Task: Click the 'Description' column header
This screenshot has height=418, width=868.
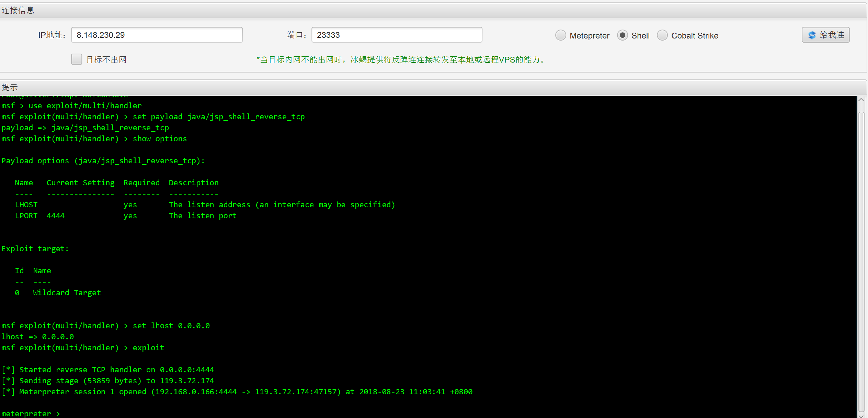Action: coord(194,183)
